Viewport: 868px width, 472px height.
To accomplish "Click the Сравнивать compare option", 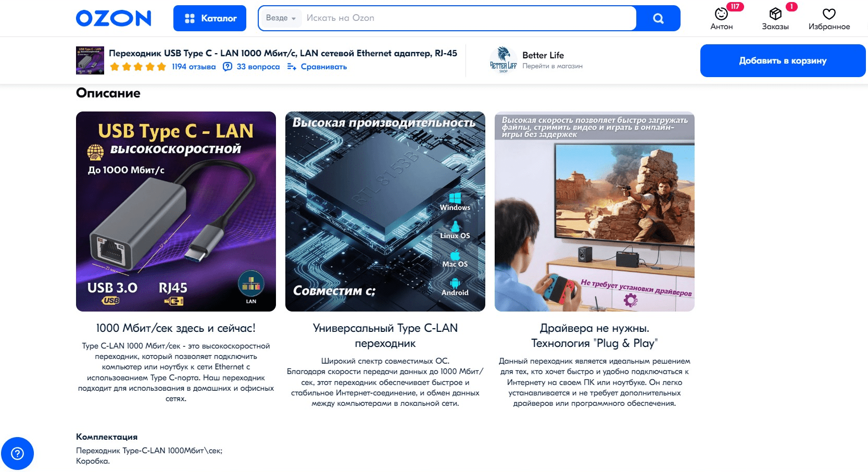I will [x=317, y=67].
